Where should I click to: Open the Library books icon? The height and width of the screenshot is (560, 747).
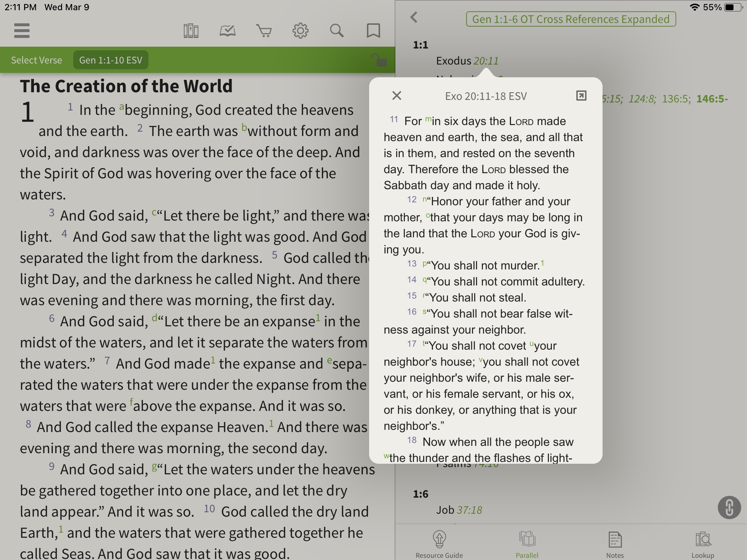point(191,31)
